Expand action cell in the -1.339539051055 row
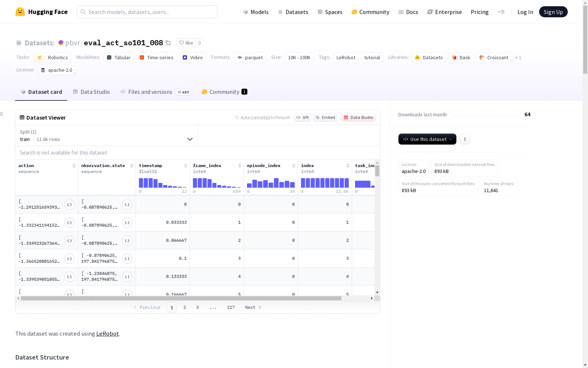The height and width of the screenshot is (368, 588). (69, 277)
